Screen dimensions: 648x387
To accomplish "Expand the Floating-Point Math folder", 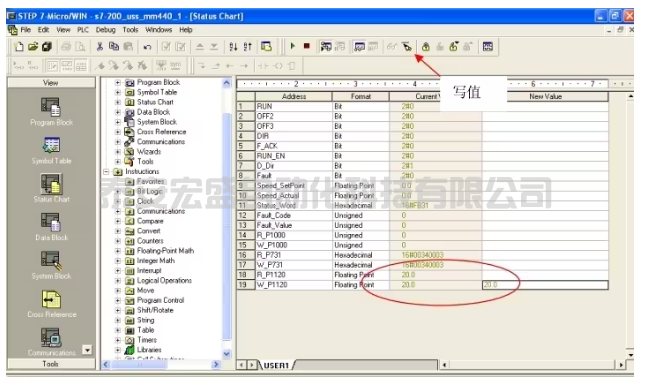I will pyautogui.click(x=118, y=251).
